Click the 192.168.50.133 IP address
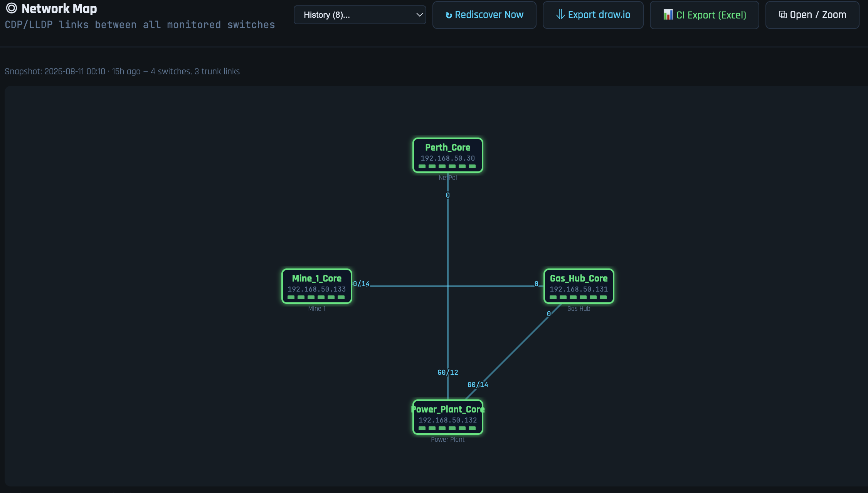 point(316,289)
